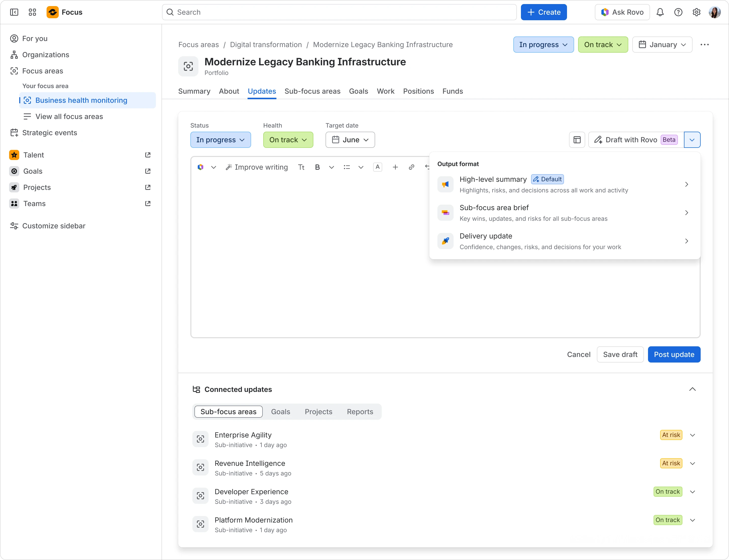
Task: Collapse the sidebar panel icon
Action: 14,12
